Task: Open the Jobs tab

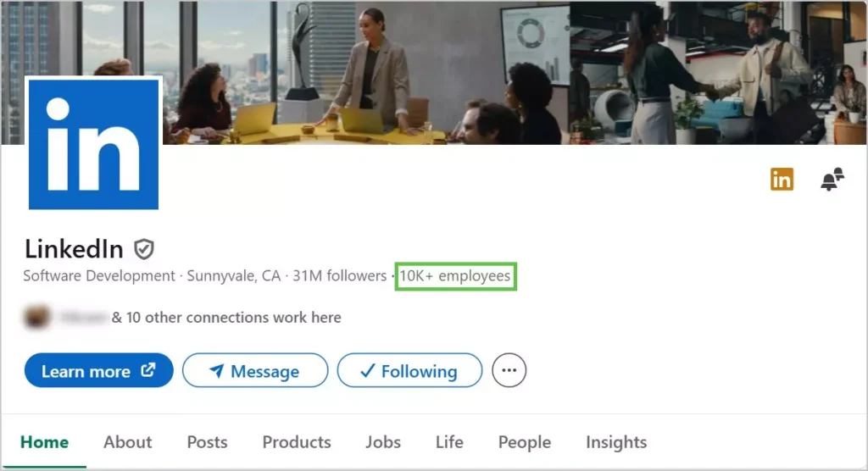Action: click(383, 442)
